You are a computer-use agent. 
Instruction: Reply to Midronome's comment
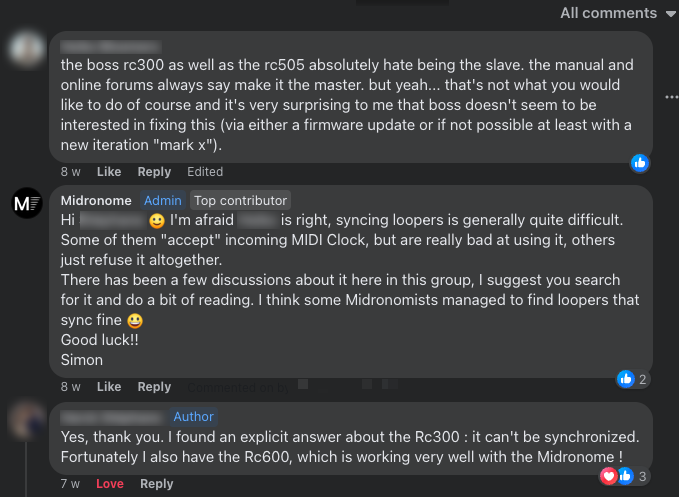tap(154, 387)
